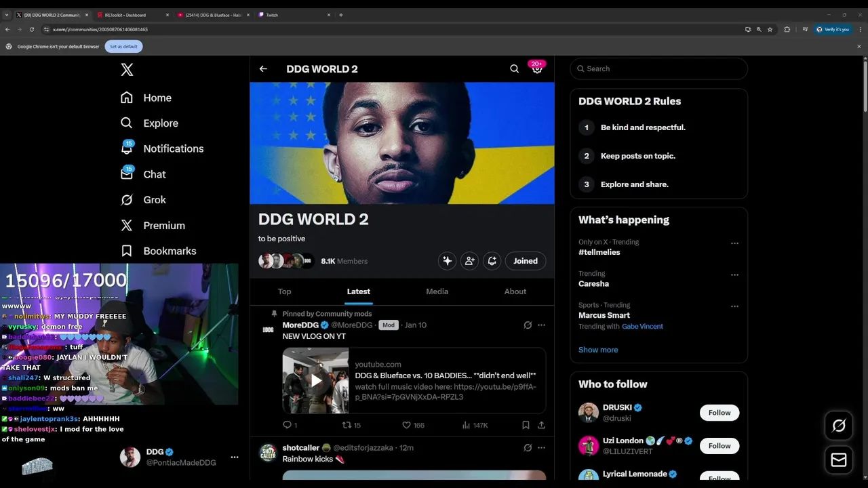Click the MoreDDG avatar on pinned post
868x488 pixels.
(268, 329)
